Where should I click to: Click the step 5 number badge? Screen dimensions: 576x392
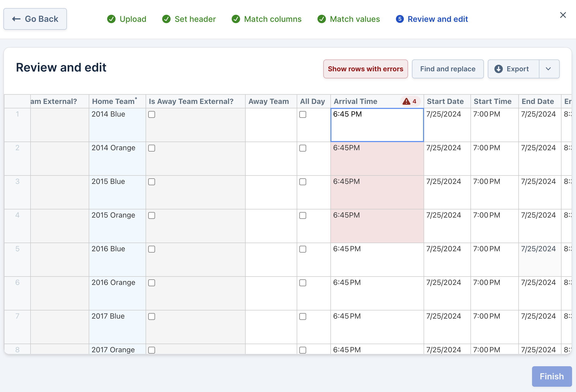click(400, 19)
